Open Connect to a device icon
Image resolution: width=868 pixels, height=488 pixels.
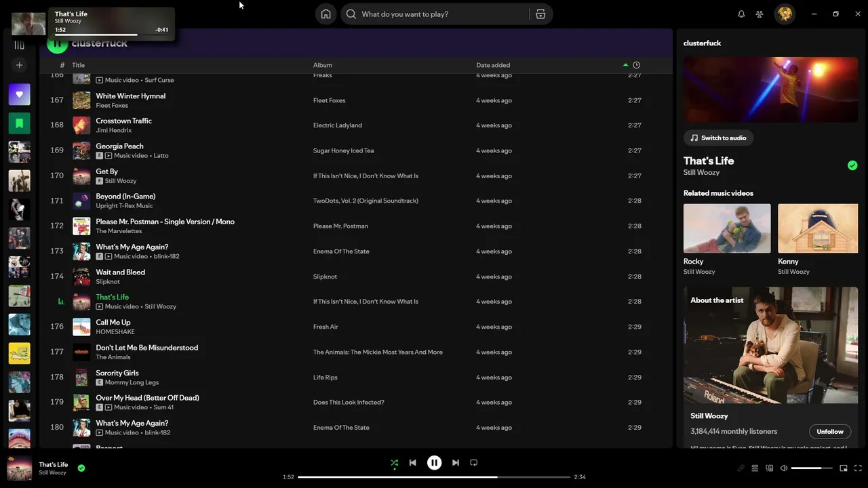click(769, 468)
